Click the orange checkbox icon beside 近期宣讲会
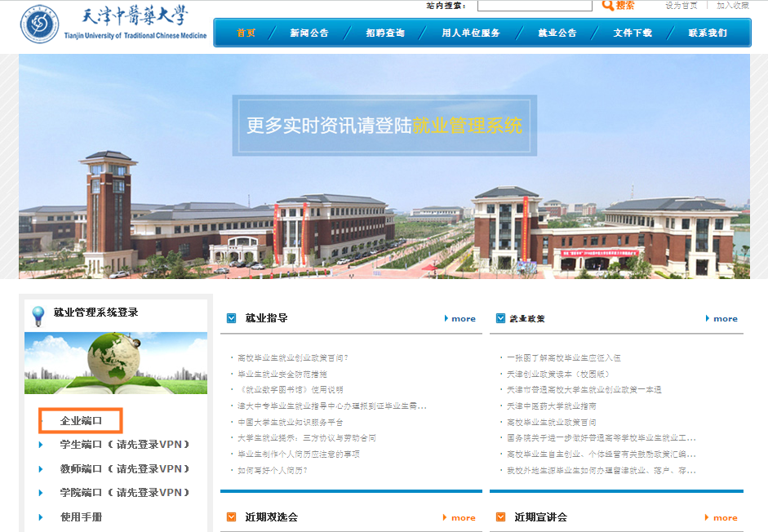The height and width of the screenshot is (532, 768). [500, 516]
